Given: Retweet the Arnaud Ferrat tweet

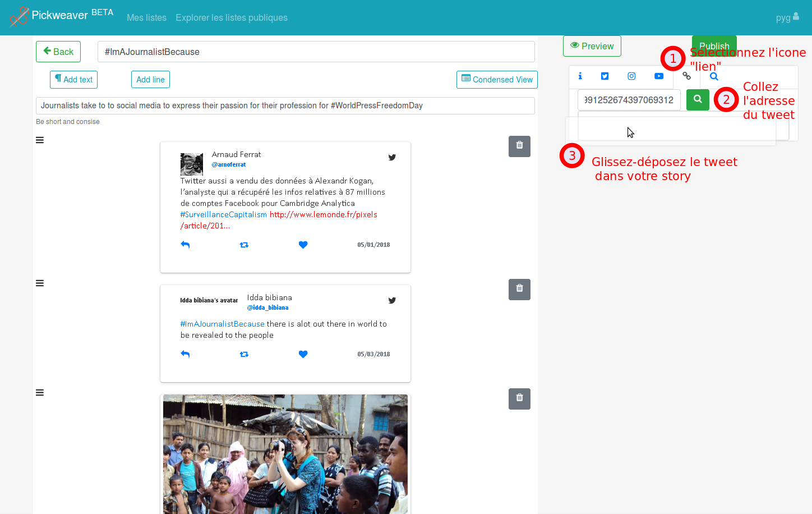Looking at the screenshot, I should coord(244,245).
